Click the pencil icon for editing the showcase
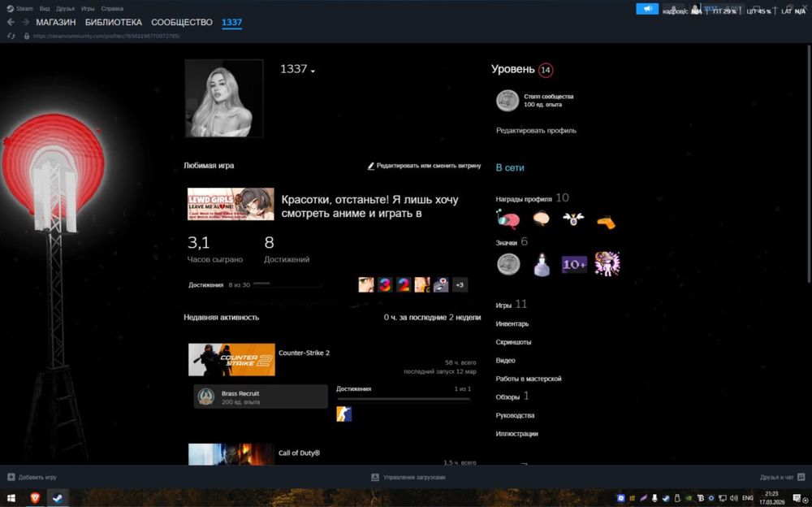This screenshot has height=507, width=812. (371, 166)
